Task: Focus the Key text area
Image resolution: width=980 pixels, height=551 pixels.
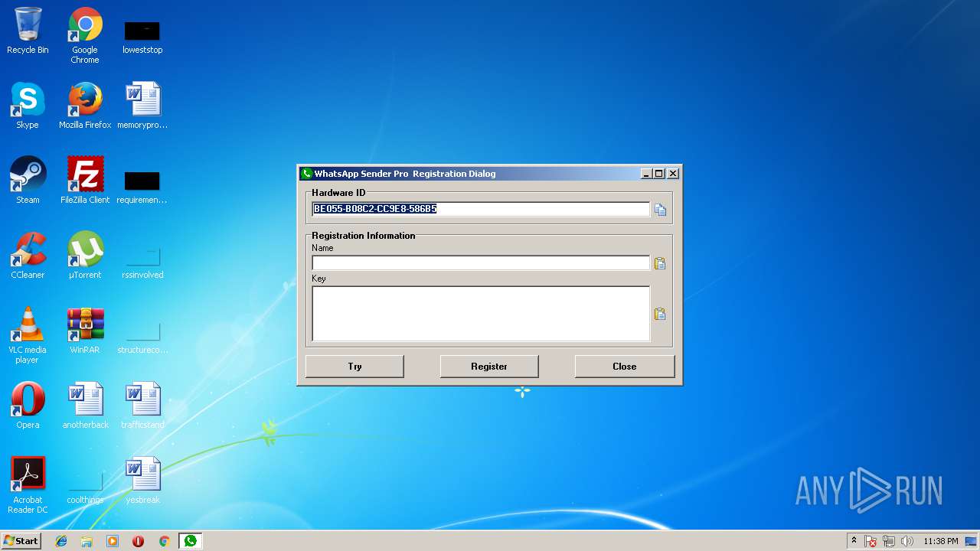Action: [x=481, y=313]
